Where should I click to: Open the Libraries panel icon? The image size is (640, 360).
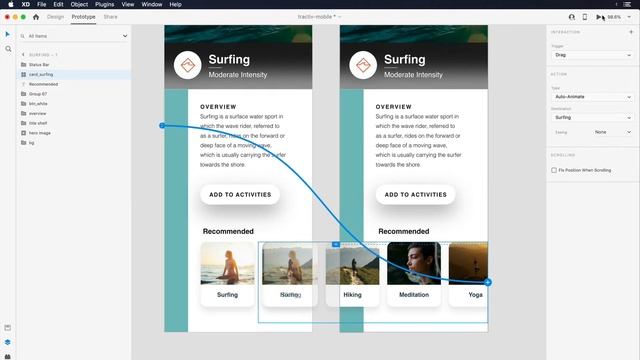click(7, 328)
